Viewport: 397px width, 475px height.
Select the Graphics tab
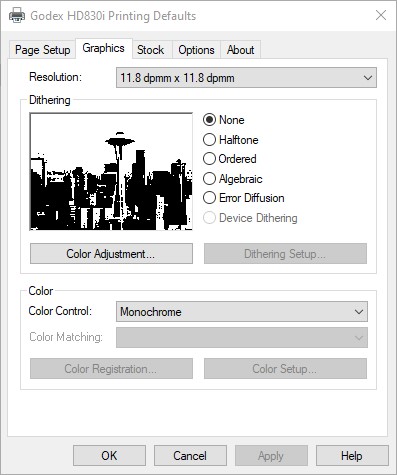104,48
